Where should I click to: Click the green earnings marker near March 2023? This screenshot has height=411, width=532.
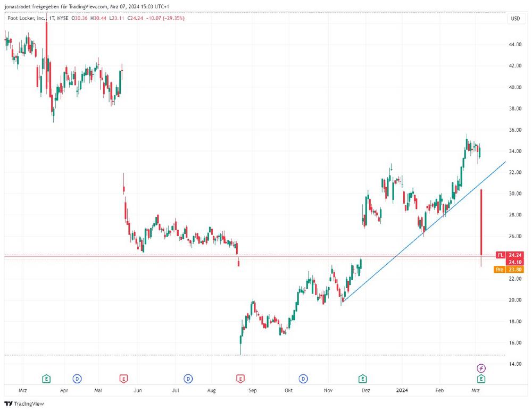47,379
